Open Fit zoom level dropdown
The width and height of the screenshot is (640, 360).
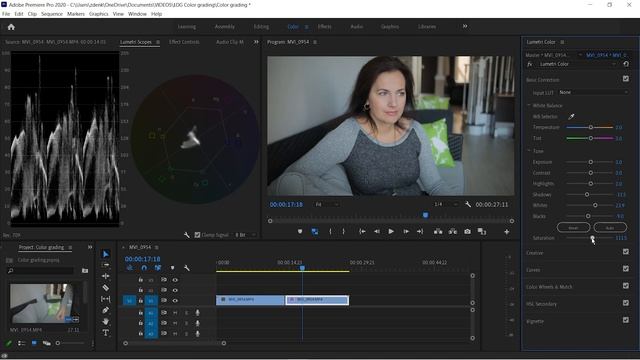pos(327,204)
